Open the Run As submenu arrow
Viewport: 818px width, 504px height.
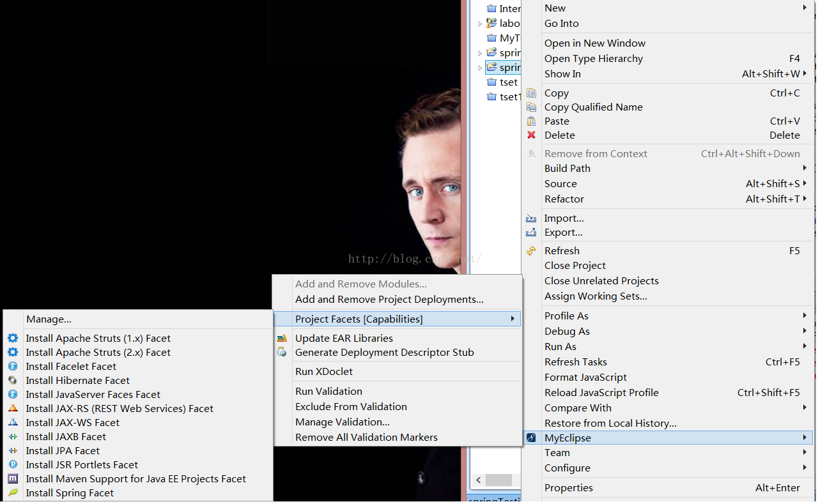(x=805, y=347)
